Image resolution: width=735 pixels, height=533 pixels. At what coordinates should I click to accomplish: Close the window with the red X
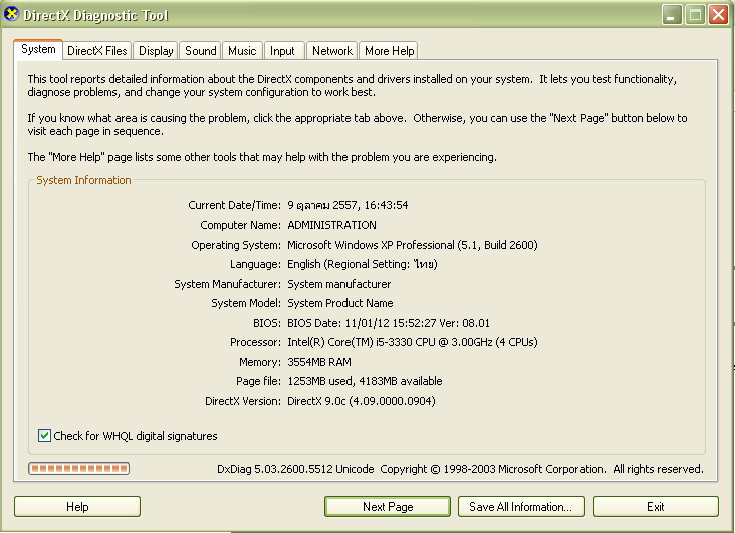[718, 15]
